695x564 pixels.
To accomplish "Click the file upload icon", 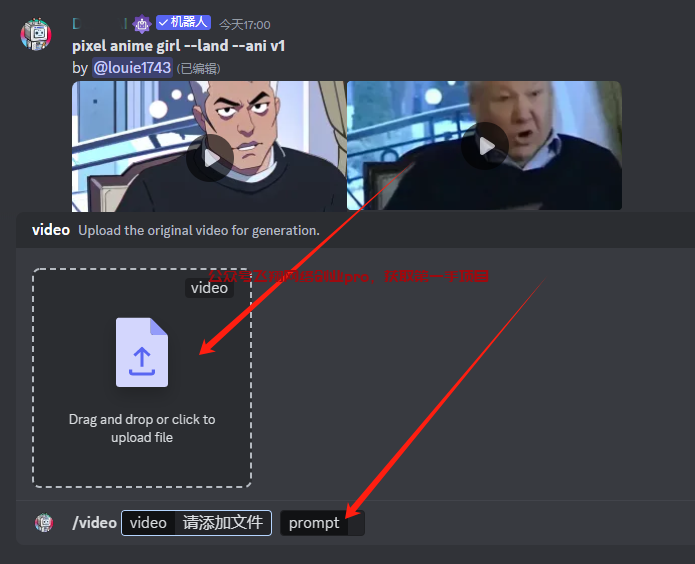I will coord(142,352).
